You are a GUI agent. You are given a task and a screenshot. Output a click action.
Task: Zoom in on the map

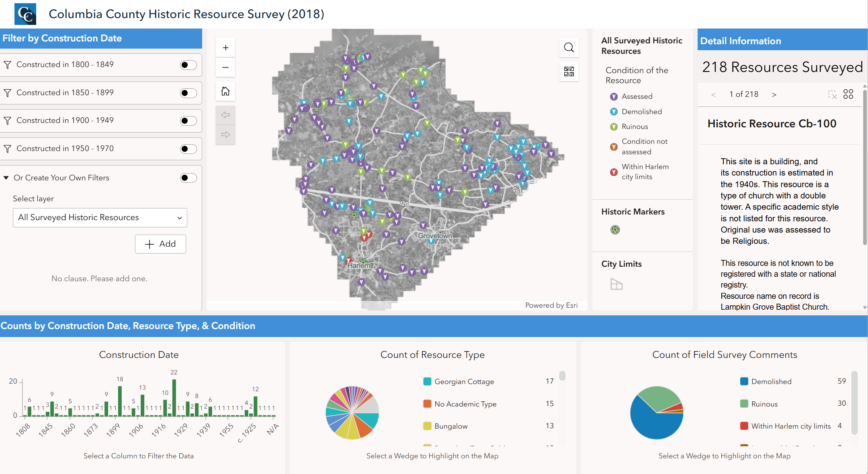pos(225,47)
